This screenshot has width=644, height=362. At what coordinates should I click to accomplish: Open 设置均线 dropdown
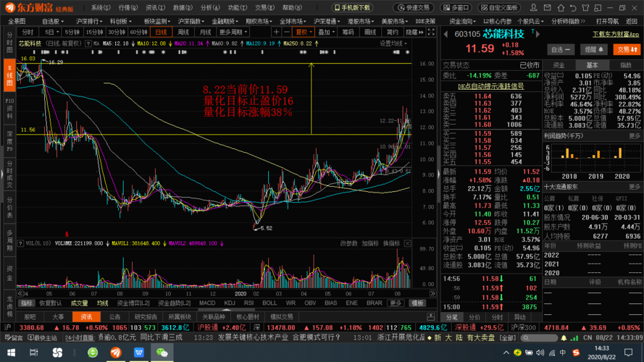pos(393,43)
